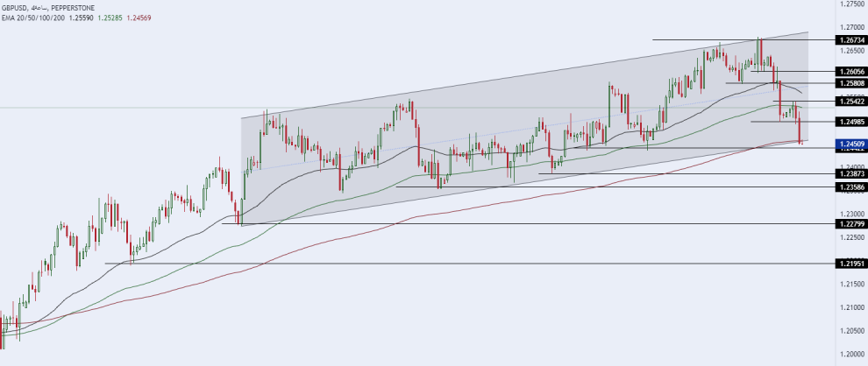The width and height of the screenshot is (868, 366).
Task: Click the blue current price label 1.24509
Action: (x=851, y=144)
